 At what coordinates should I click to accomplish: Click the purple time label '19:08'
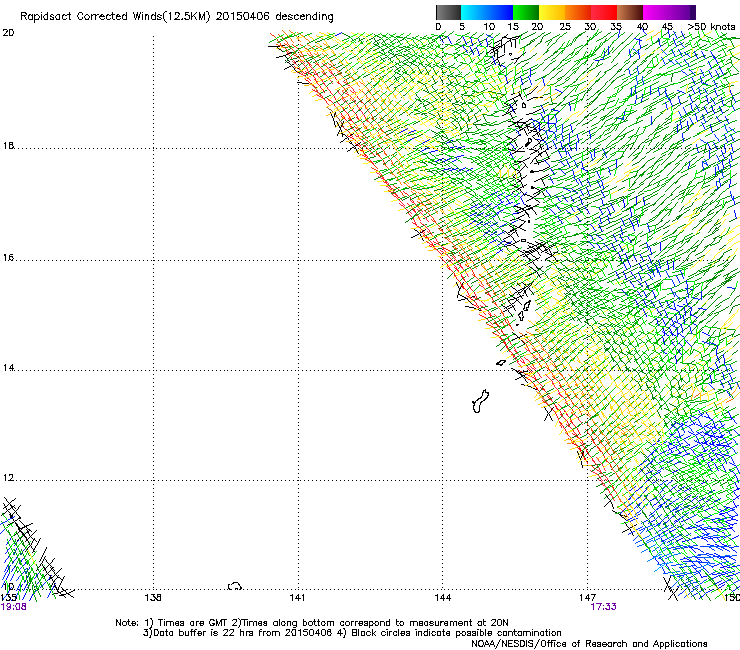[14, 607]
